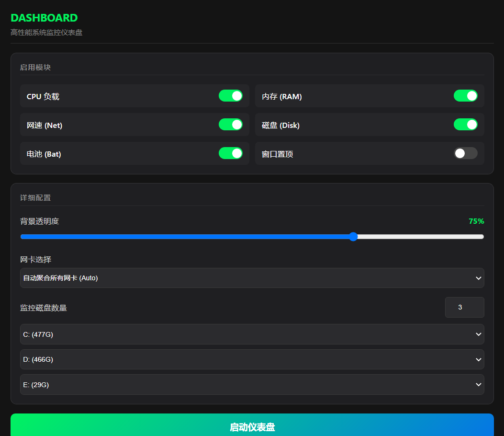
Task: Click the 启动仪表盘 button
Action: tap(252, 425)
